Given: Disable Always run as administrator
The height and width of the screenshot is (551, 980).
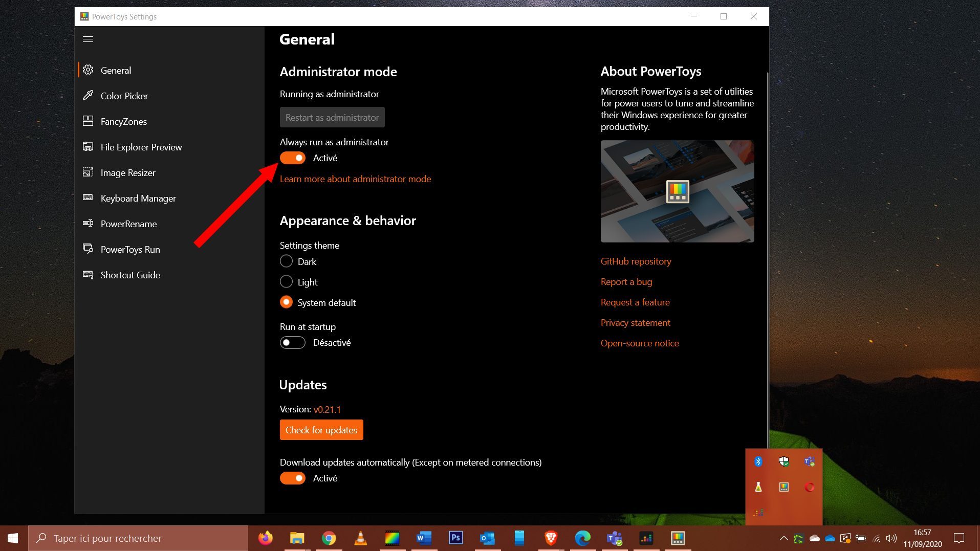Looking at the screenshot, I should click(x=293, y=158).
